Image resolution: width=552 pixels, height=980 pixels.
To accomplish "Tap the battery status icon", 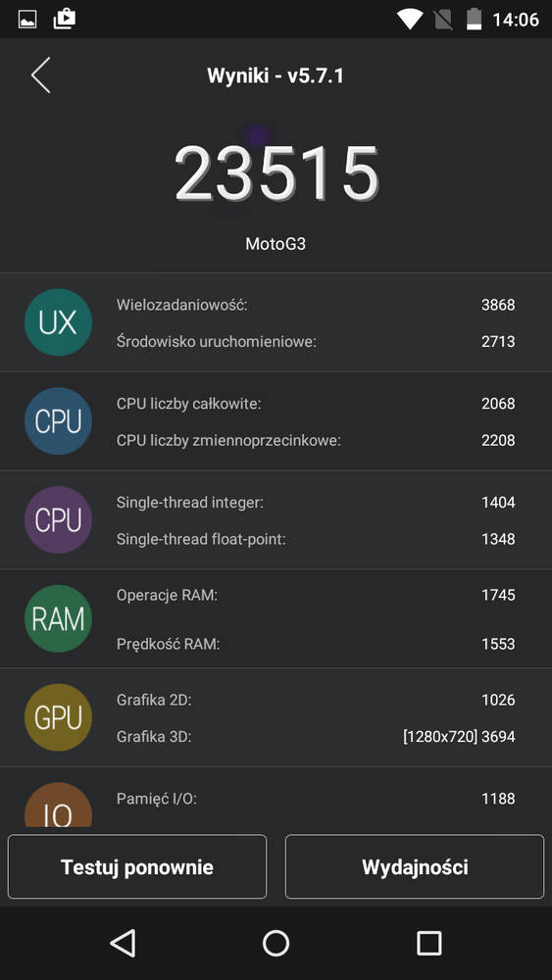I will tap(475, 20).
